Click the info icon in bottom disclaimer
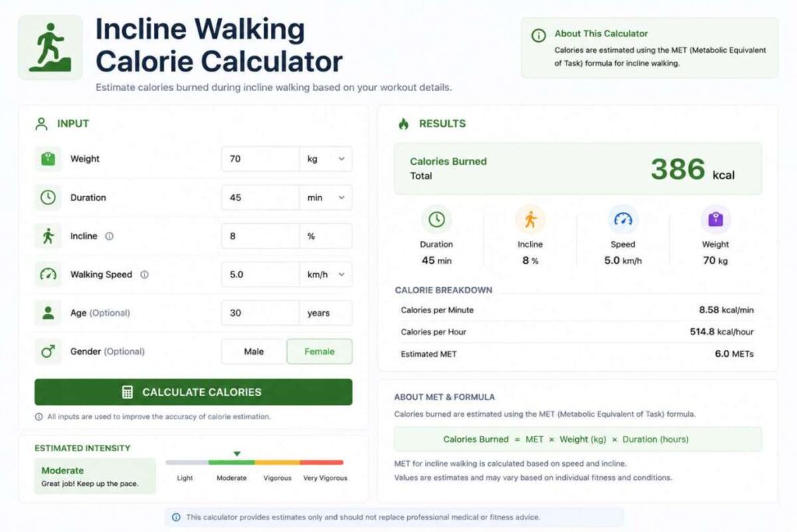 [176, 517]
